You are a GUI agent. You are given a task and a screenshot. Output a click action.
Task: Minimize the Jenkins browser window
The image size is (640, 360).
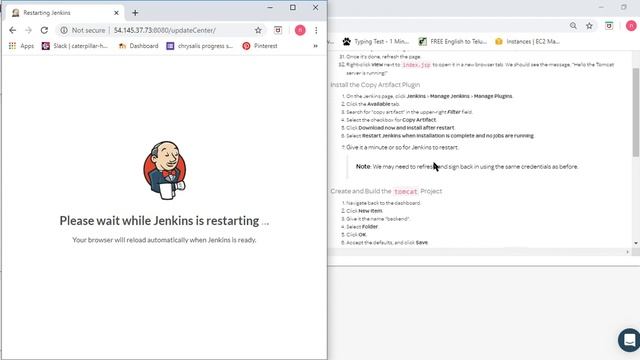(x=270, y=7)
